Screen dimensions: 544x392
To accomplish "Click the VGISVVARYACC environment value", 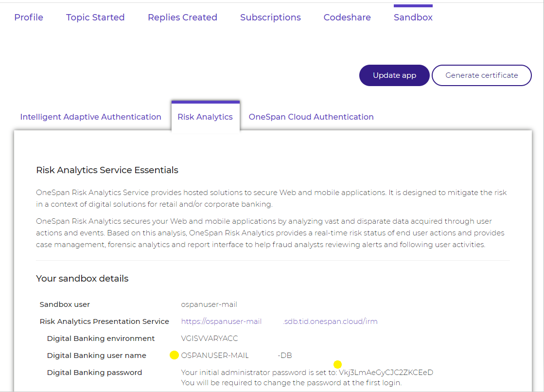I will [x=210, y=339].
